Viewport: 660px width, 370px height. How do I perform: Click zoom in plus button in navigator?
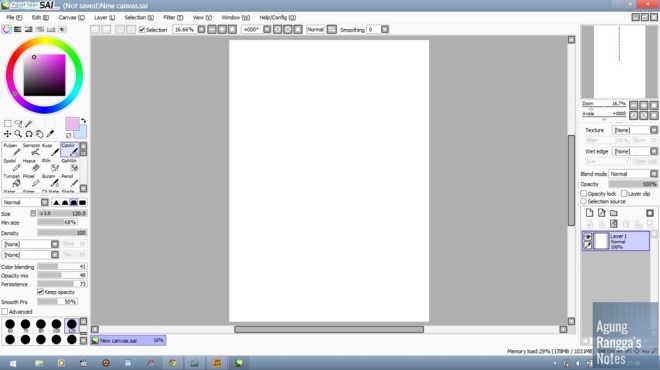click(644, 105)
